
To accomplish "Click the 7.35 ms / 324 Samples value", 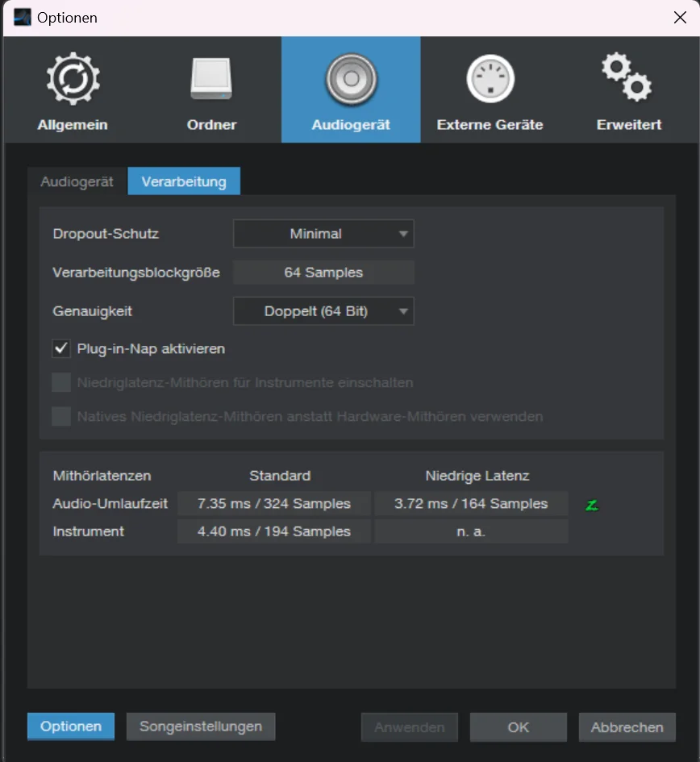I will (x=274, y=503).
